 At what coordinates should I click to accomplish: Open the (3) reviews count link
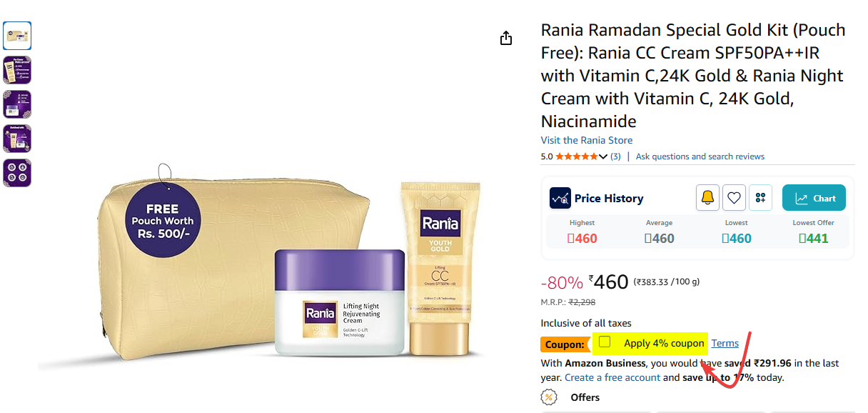pyautogui.click(x=615, y=156)
